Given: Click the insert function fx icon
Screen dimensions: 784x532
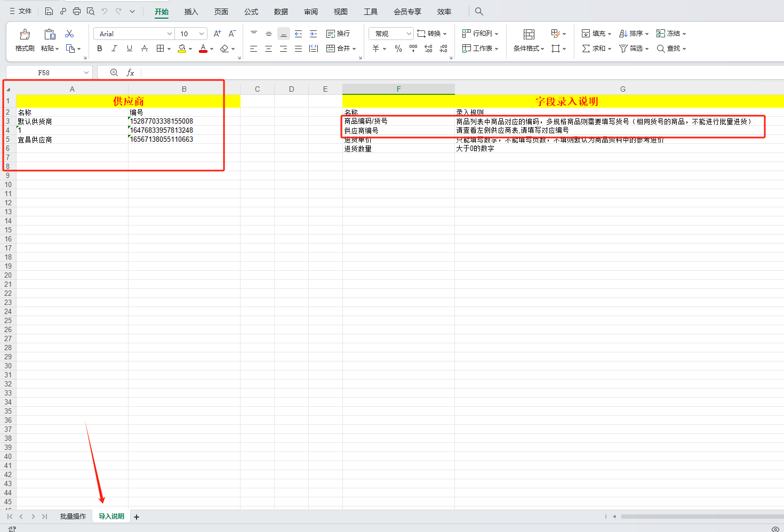Looking at the screenshot, I should point(130,72).
